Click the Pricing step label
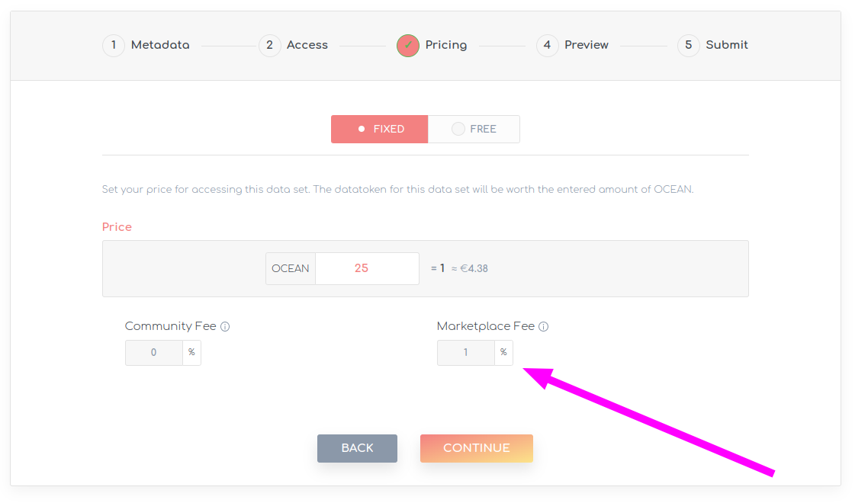Screen dimensions: 868x503 [x=446, y=46]
